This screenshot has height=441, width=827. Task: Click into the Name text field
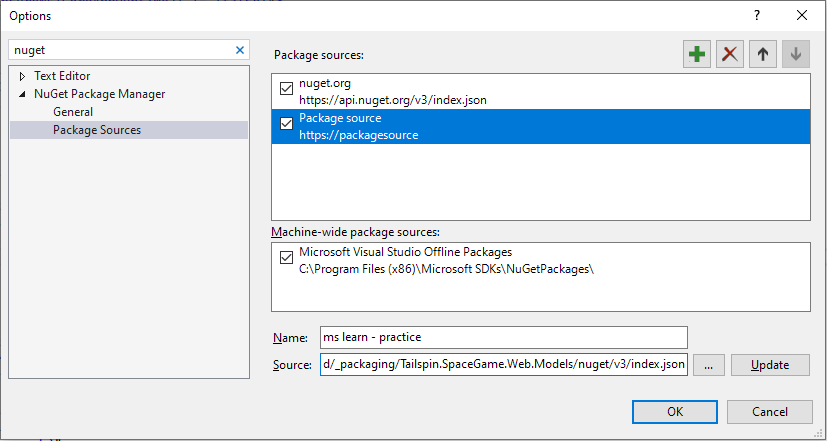click(503, 337)
